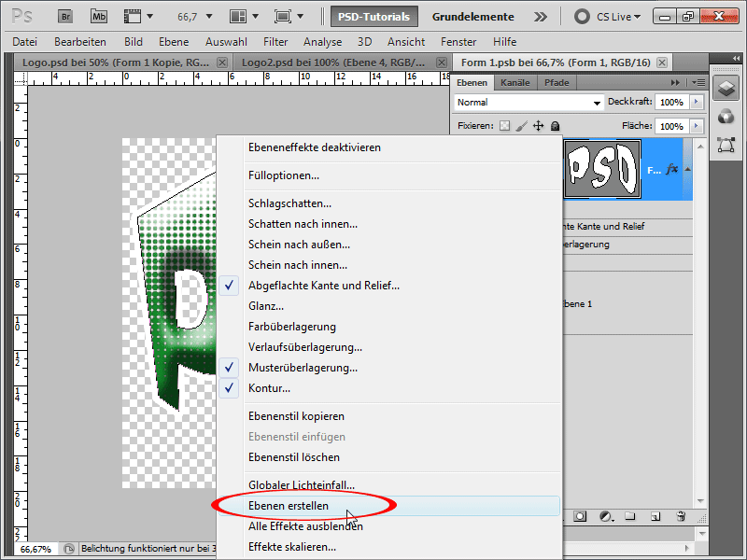This screenshot has width=747, height=560.
Task: Collapse panel with double-arrow in Ebenen header
Action: tap(675, 82)
